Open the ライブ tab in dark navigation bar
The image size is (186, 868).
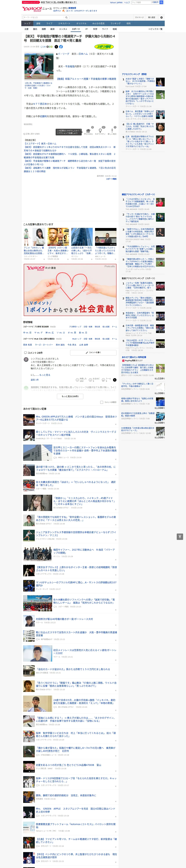pos(49,24)
